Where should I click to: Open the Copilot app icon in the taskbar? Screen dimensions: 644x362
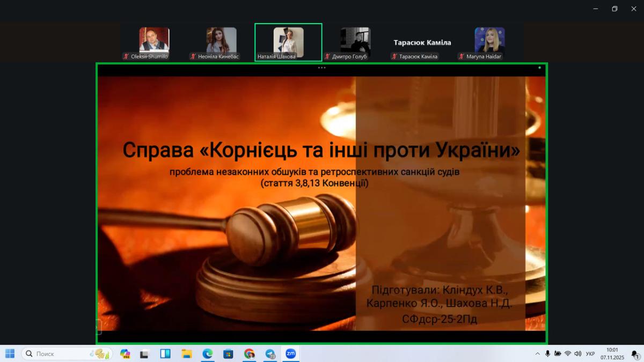(x=125, y=354)
